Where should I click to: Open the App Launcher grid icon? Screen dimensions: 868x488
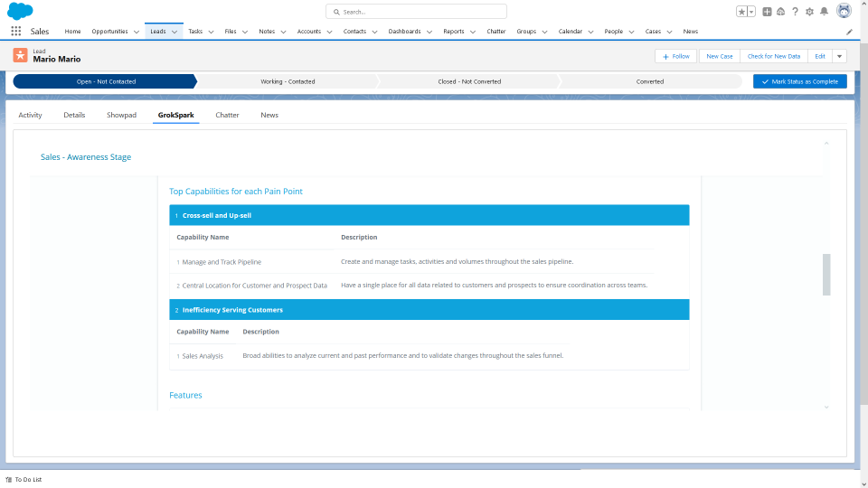click(x=16, y=32)
